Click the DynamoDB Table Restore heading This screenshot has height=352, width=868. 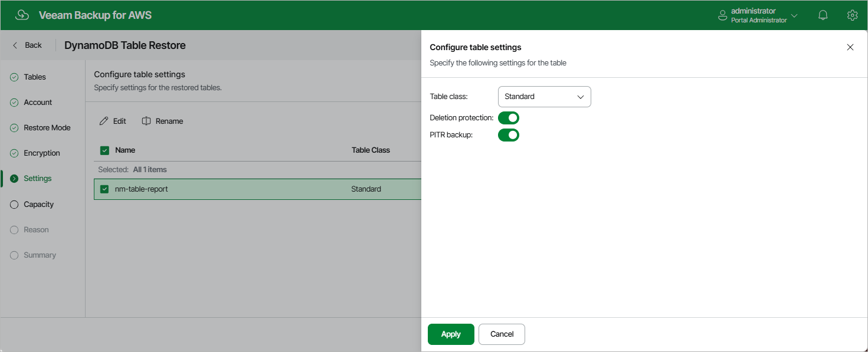[125, 45]
